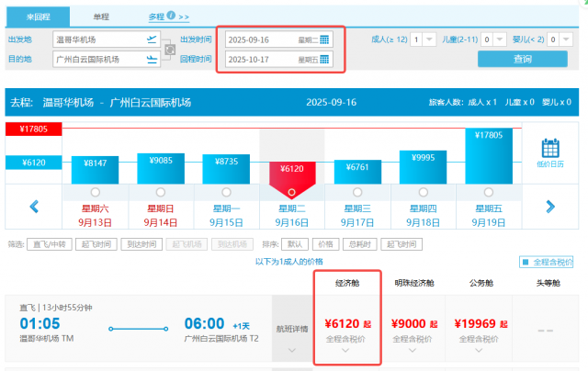
Task: Go to previous dates with left arrow
Action: tap(34, 207)
